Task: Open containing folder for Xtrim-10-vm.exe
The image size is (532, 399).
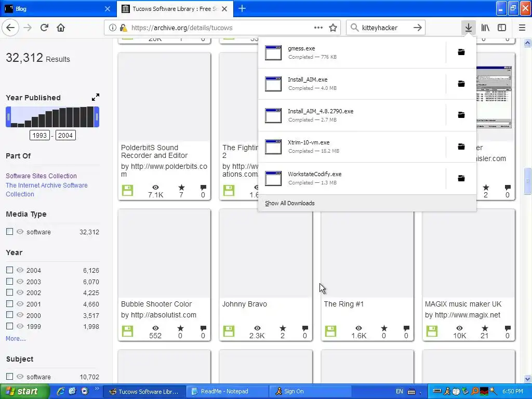Action: click(461, 147)
